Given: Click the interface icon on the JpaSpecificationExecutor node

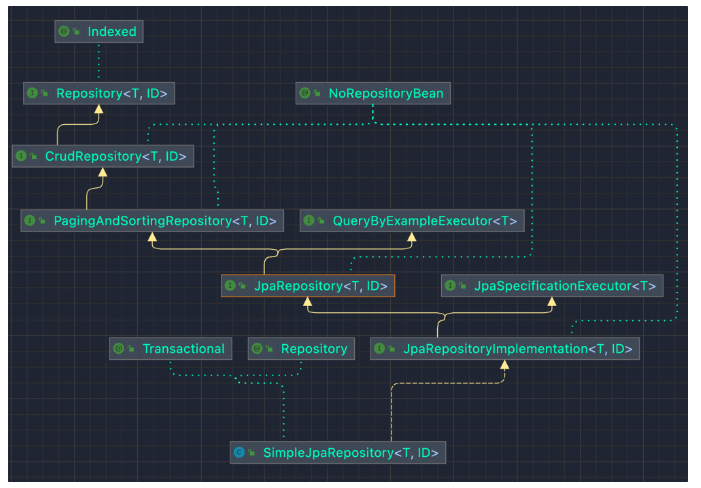Looking at the screenshot, I should (x=450, y=286).
